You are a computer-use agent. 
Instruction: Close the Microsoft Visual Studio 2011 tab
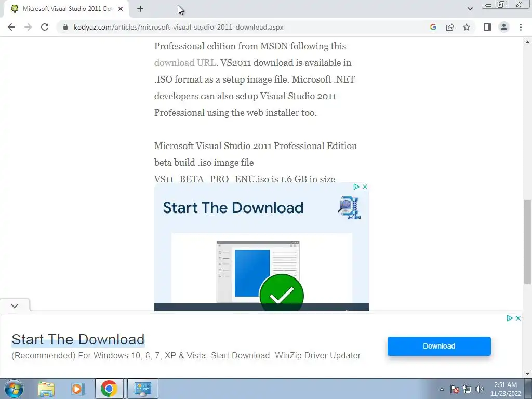coord(121,9)
